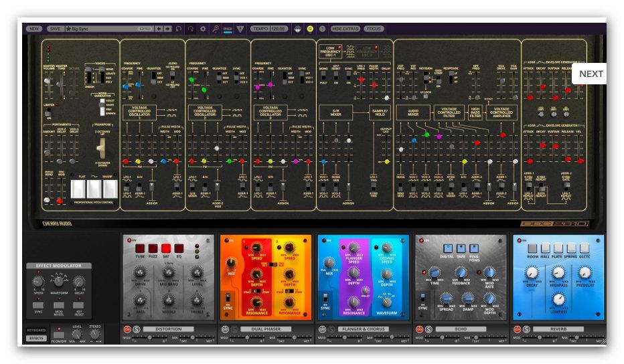The image size is (624, 364).
Task: Flip the Dual Phaser SYNC switch
Action: (x=228, y=298)
